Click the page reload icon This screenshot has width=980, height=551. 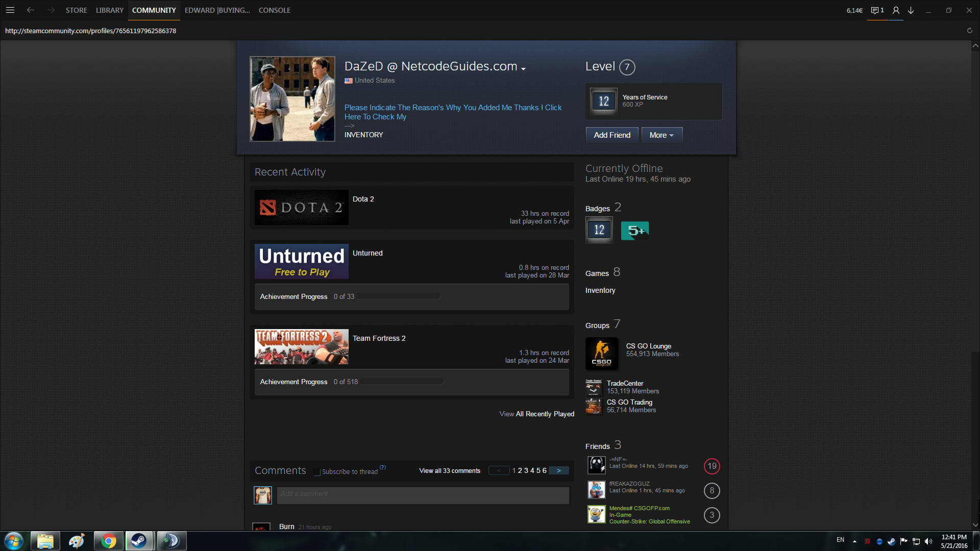pos(969,31)
